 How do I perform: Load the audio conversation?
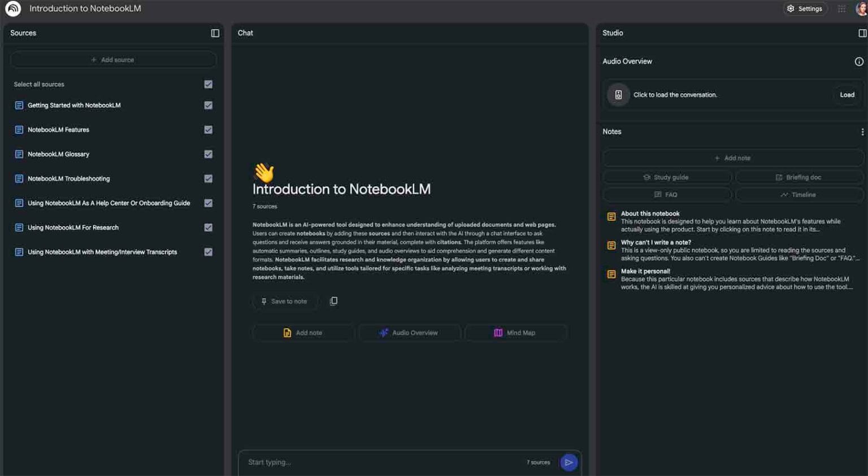847,95
